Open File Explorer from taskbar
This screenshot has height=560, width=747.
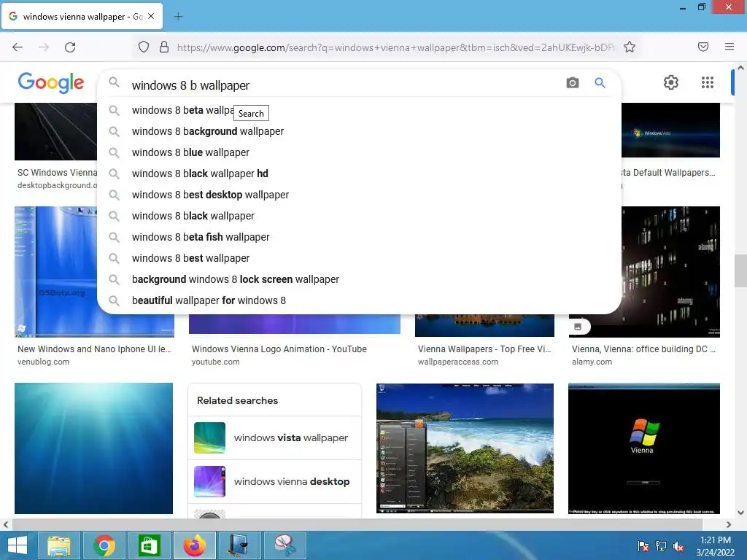(x=58, y=545)
